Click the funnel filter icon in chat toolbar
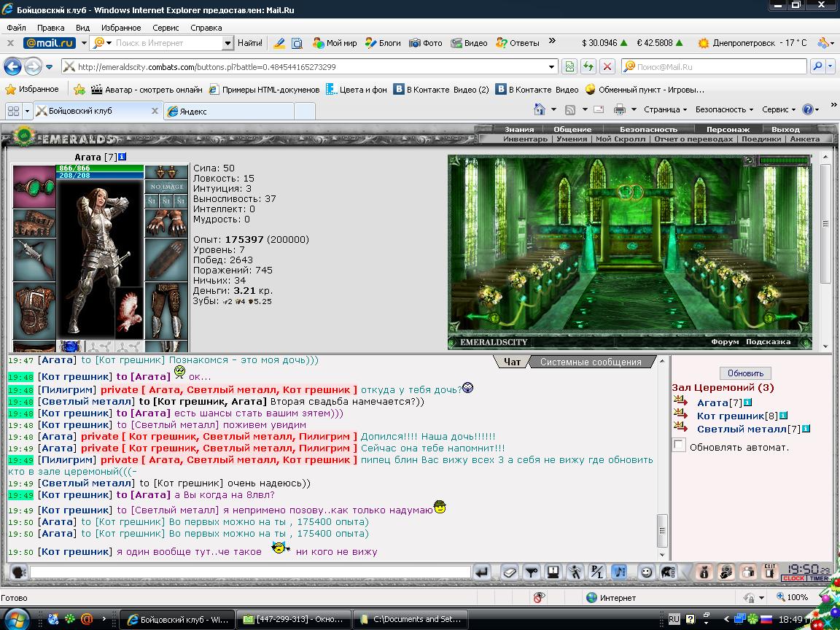840x630 pixels. (532, 572)
